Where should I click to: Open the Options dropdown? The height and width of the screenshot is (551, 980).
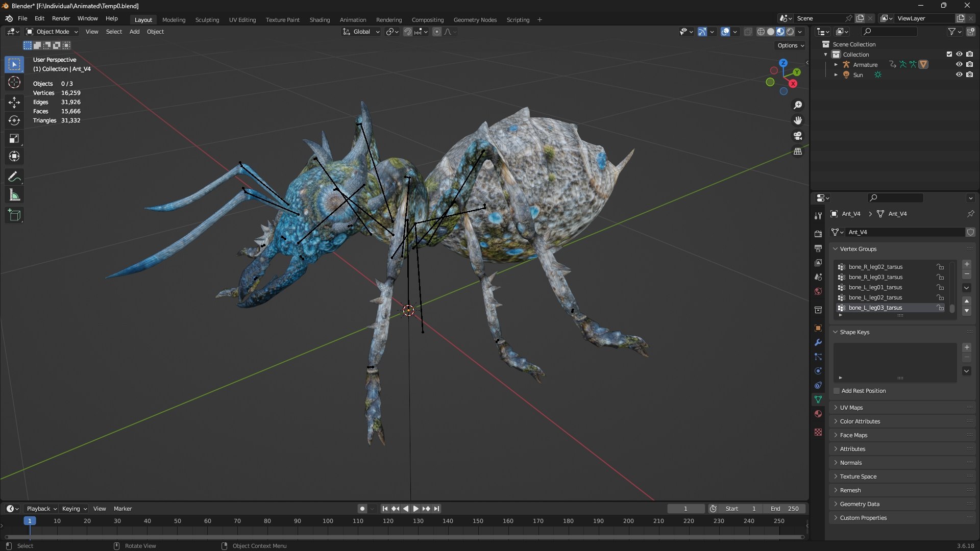(791, 45)
